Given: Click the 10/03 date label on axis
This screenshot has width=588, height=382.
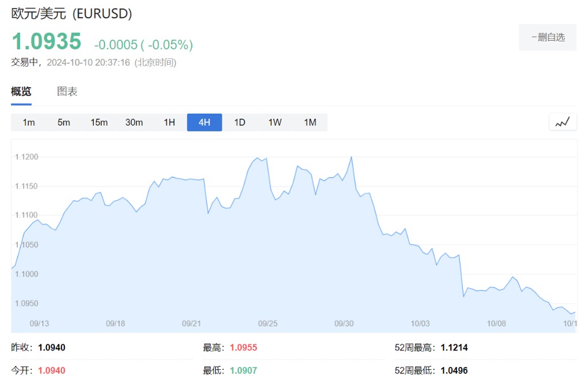Looking at the screenshot, I should (420, 323).
